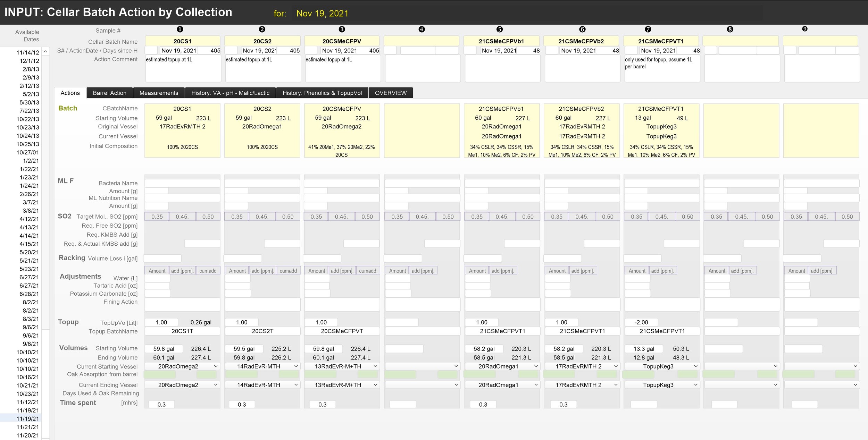Click sample number 9 circle icon
The width and height of the screenshot is (868, 440).
click(805, 29)
